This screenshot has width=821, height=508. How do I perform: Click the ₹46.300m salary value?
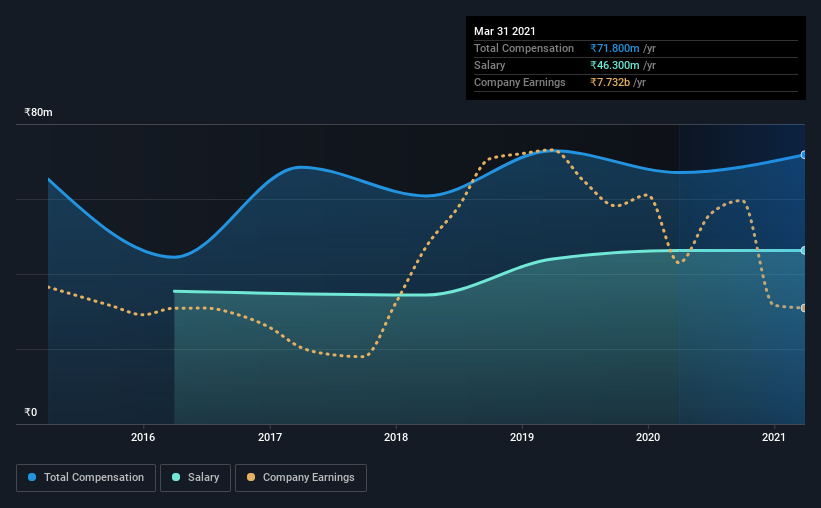click(x=615, y=65)
